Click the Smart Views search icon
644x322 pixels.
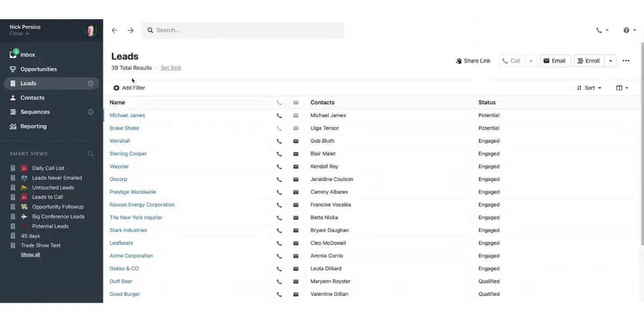tap(91, 154)
